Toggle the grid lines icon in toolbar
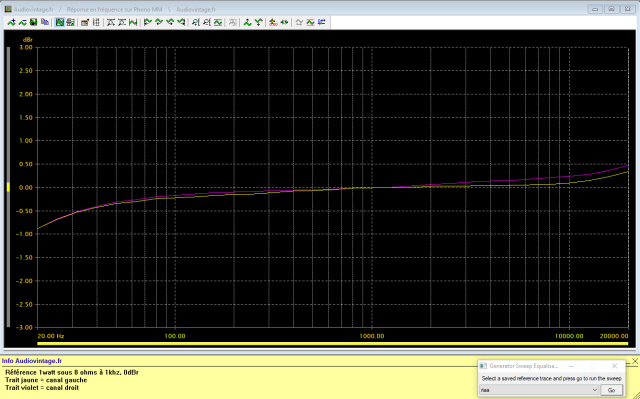Viewport: 640px width, 399px height. point(96,22)
